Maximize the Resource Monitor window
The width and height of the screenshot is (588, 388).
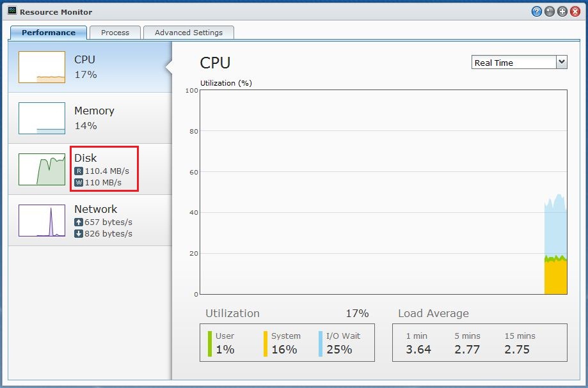(562, 12)
